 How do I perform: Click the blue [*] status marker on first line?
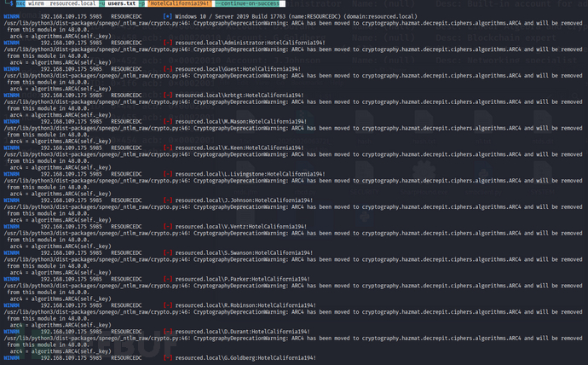[167, 17]
